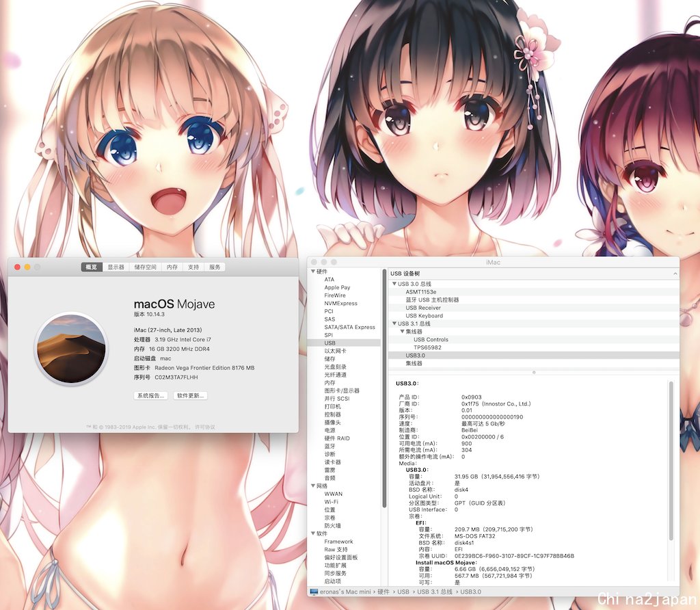Select the USB3.0 device row
700x610 pixels.
(x=534, y=356)
